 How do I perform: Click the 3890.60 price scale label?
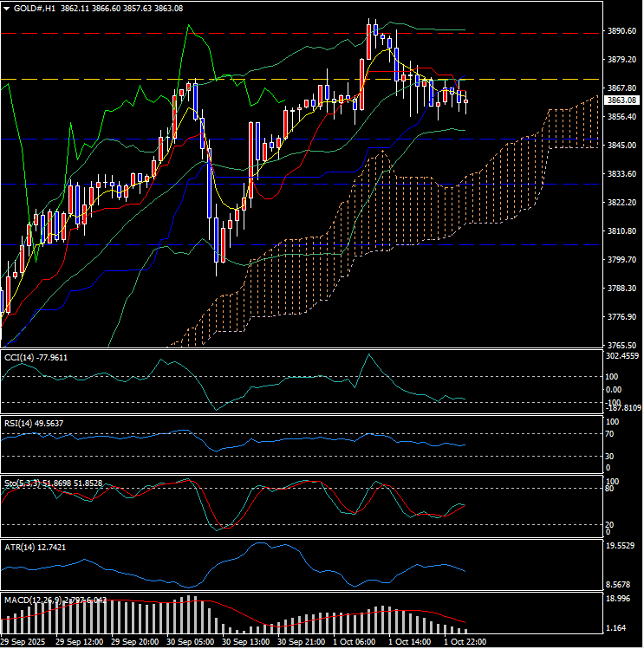[622, 31]
